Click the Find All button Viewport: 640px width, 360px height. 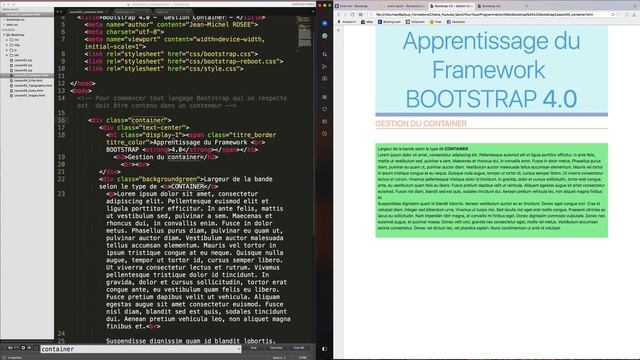(299, 348)
